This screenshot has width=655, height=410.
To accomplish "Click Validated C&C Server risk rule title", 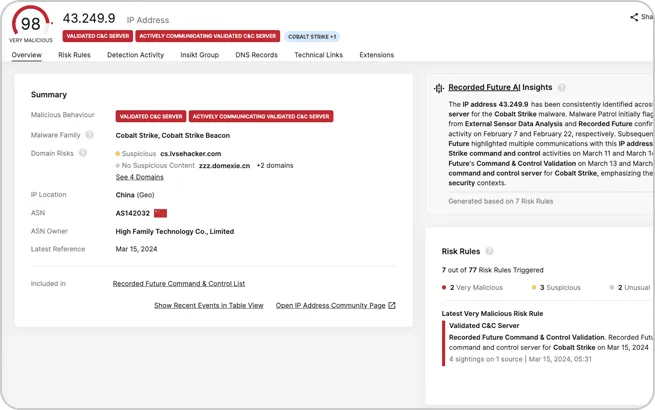I will (x=484, y=326).
